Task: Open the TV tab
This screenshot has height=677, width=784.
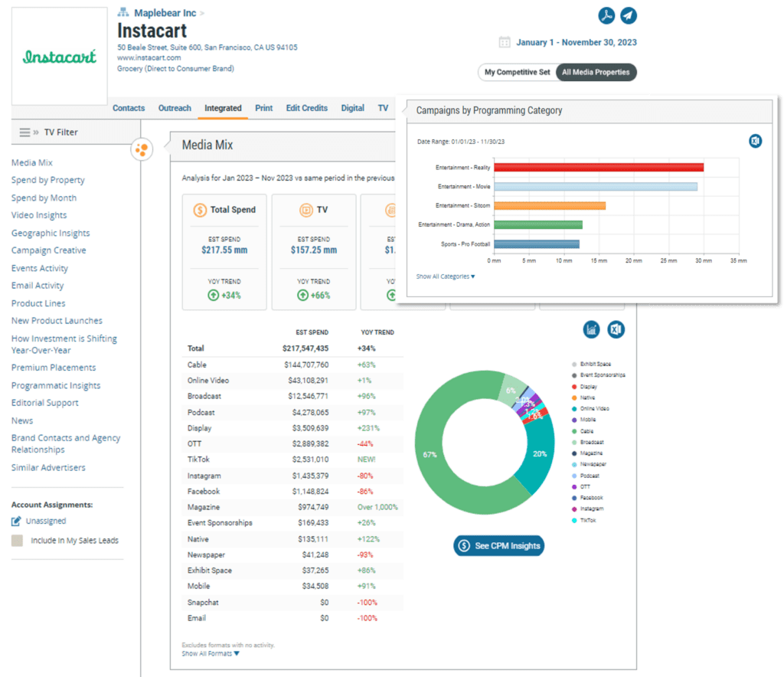Action: 383,108
